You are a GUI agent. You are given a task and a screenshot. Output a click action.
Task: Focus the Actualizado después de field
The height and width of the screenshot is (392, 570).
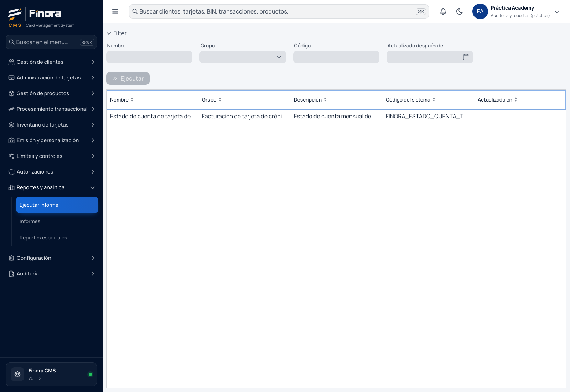(430, 57)
